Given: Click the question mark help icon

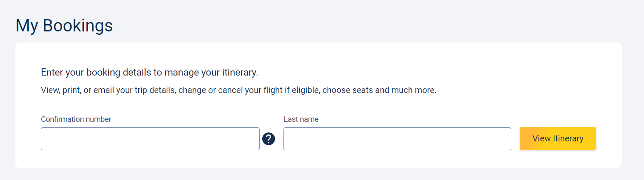Looking at the screenshot, I should pos(269,139).
